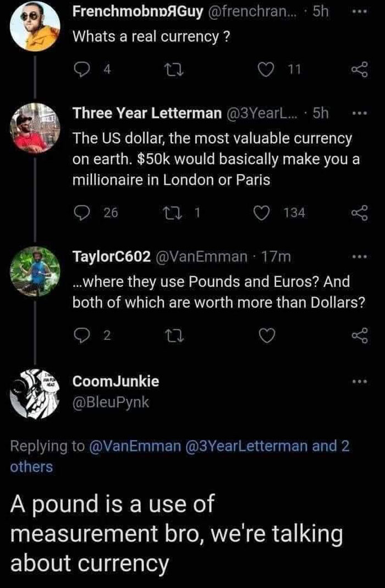Open the reply icon on FrenchmobnbЯGuy's tweet
Viewport: 385px width, 588px height.
coord(83,67)
